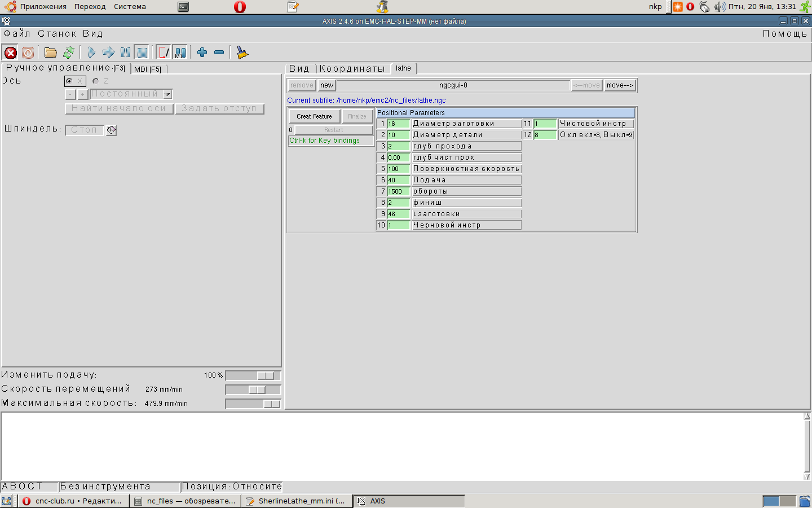Screen dimensions: 812x508
Task: Toggle optional pause M1
Action: 180,52
